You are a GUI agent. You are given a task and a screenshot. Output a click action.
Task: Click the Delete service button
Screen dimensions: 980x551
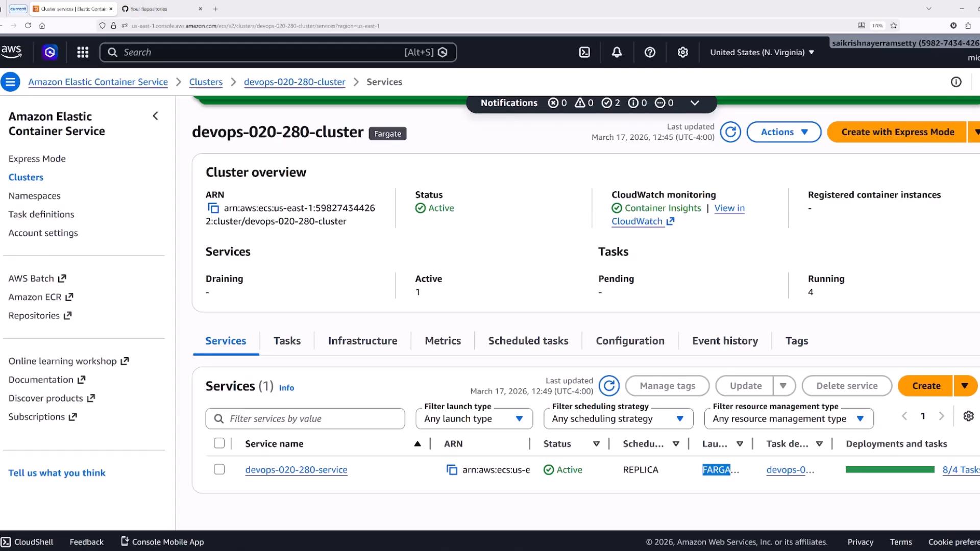click(x=847, y=386)
